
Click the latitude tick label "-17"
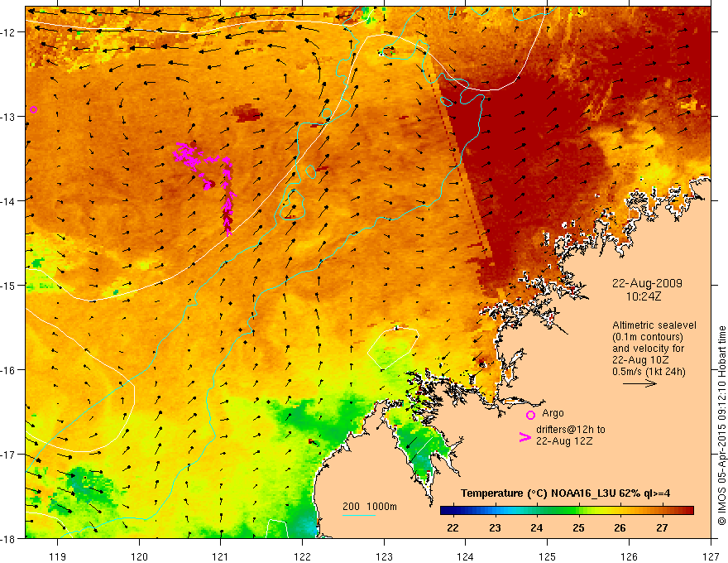tap(8, 454)
